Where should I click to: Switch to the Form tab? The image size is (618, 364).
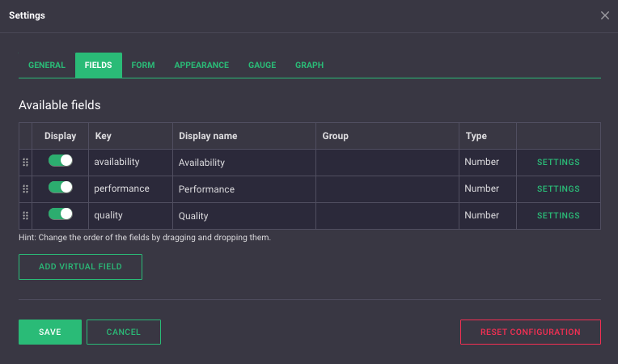point(143,66)
